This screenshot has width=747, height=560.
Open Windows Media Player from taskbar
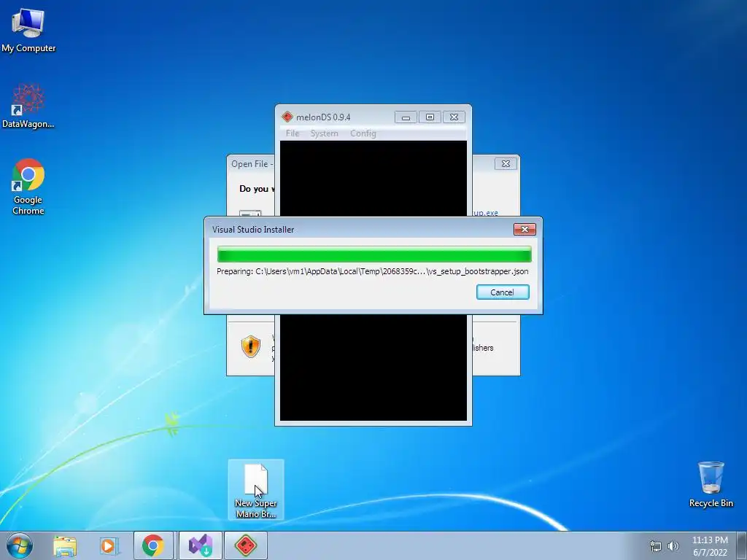[x=109, y=545]
